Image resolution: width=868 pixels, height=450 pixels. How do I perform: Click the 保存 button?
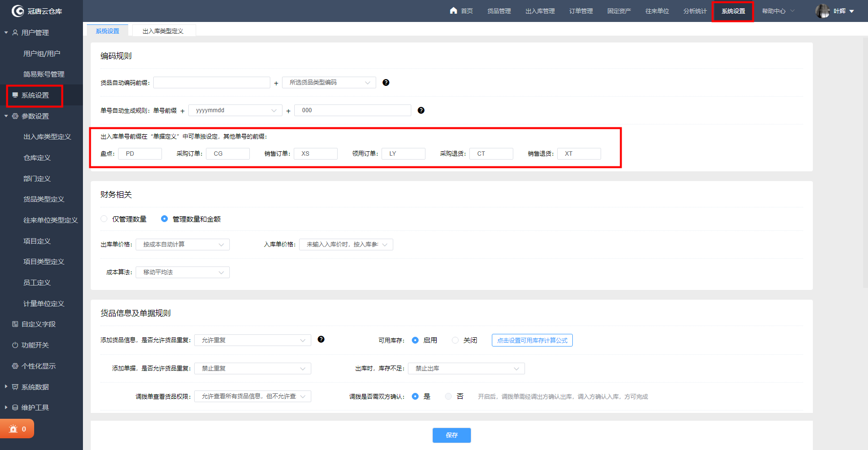tap(452, 435)
